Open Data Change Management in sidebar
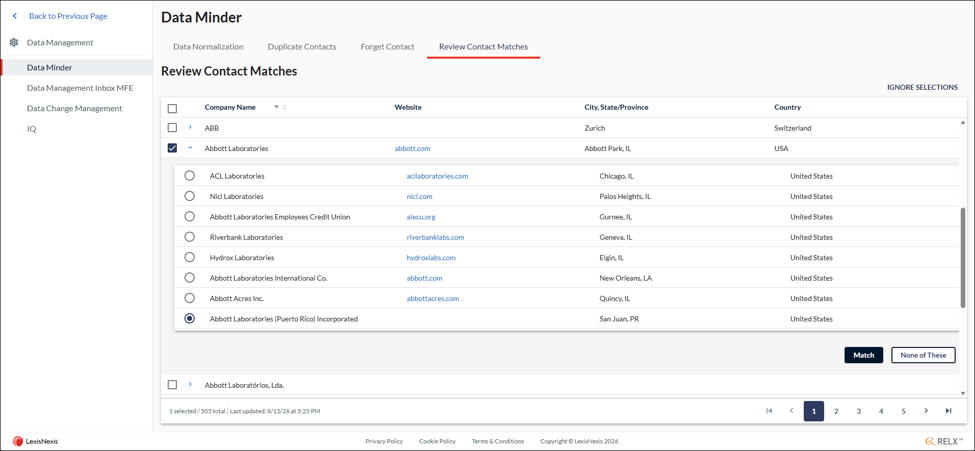 pos(76,108)
